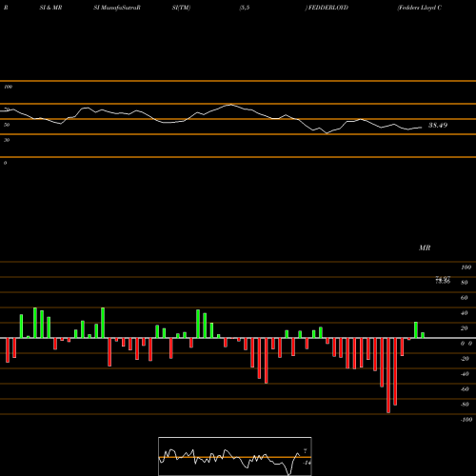Click the -40 label on MR axis
The width and height of the screenshot is (476, 476).
coord(465,374)
